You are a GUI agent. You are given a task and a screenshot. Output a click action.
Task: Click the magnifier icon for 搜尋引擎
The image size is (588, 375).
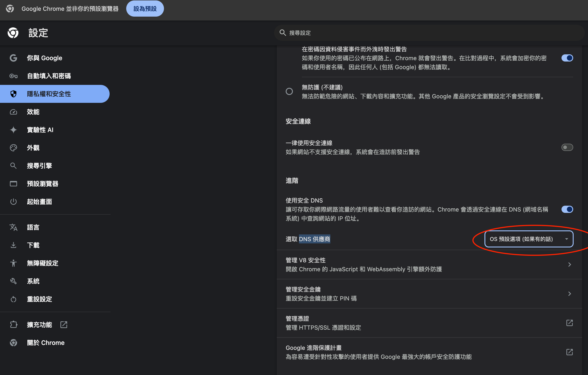point(13,165)
